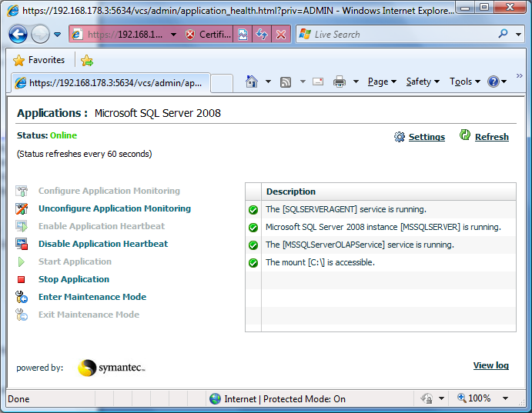
Task: Click green check beside MSSQLServerOLAPService row
Action: [x=253, y=245]
